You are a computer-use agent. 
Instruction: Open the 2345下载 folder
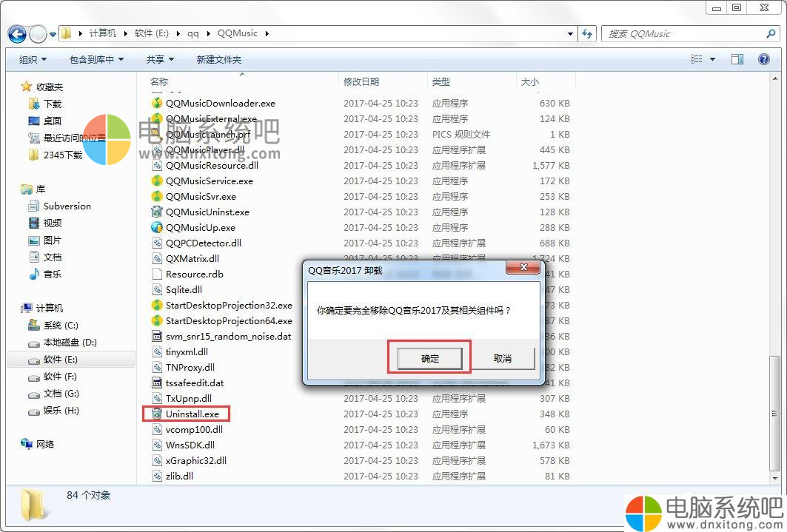coord(56,155)
